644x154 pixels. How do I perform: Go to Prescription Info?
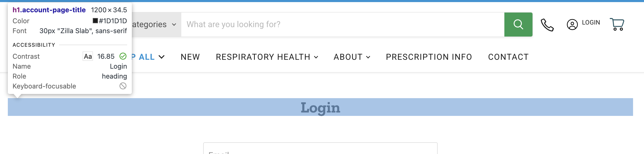click(x=429, y=57)
